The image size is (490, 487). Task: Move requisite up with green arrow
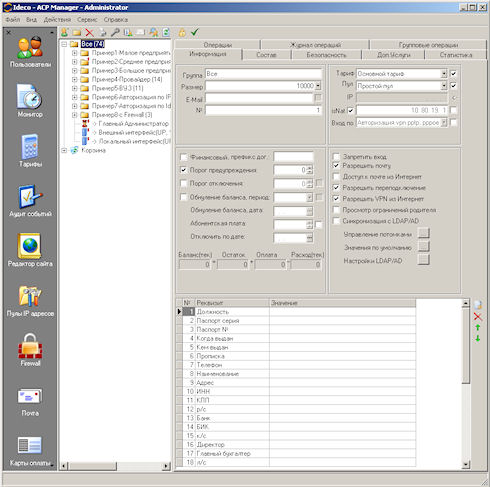pyautogui.click(x=478, y=327)
